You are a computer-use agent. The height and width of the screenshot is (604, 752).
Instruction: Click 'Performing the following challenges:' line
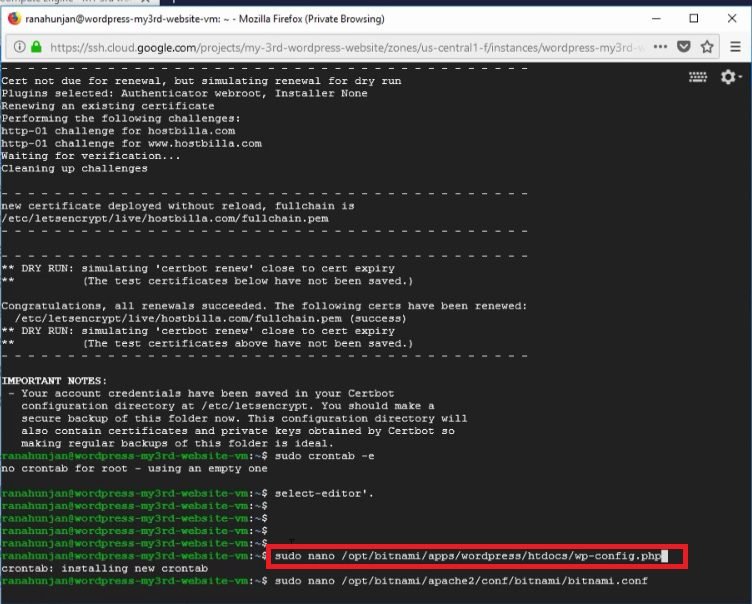tap(121, 118)
